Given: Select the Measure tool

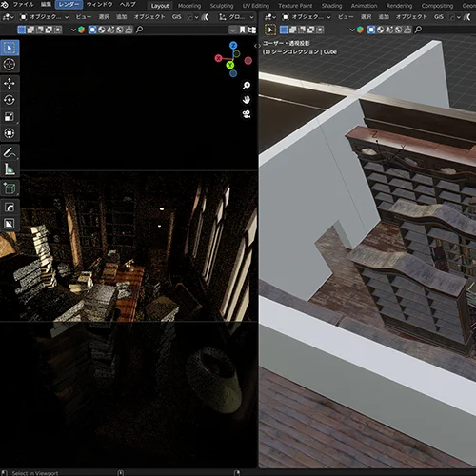Looking at the screenshot, I should pyautogui.click(x=10, y=169).
